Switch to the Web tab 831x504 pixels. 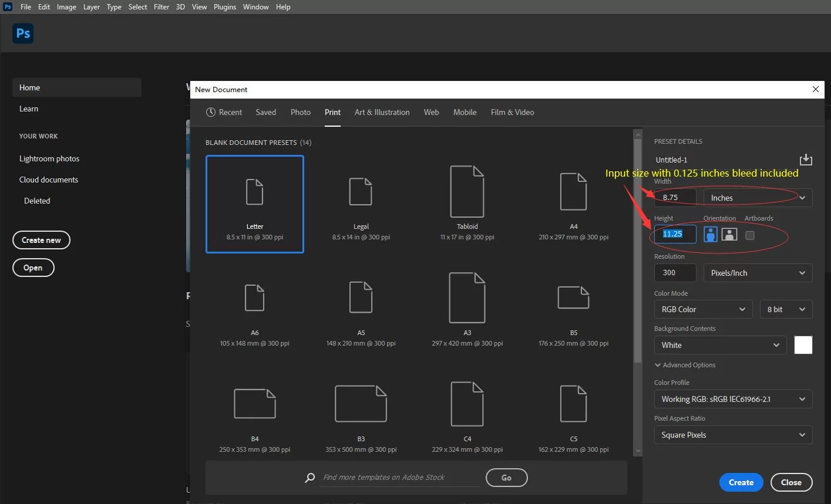click(x=431, y=112)
